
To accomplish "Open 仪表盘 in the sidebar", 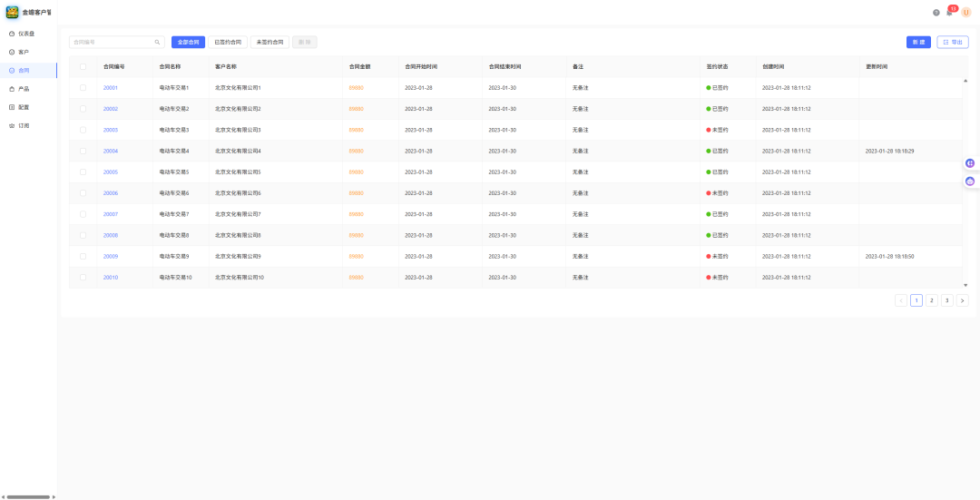I will click(x=29, y=34).
